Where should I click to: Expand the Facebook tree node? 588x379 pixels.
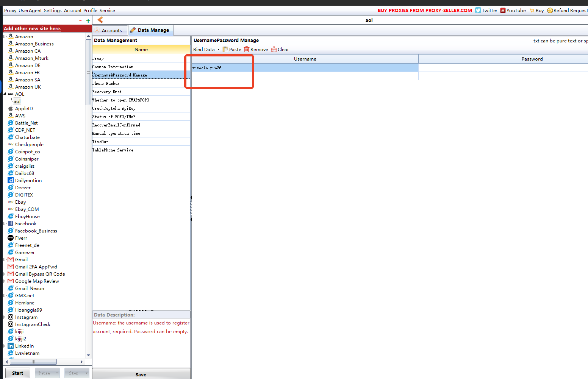click(x=5, y=223)
